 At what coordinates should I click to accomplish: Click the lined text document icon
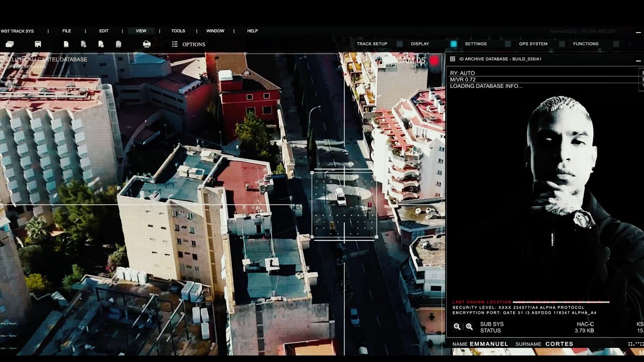click(118, 44)
